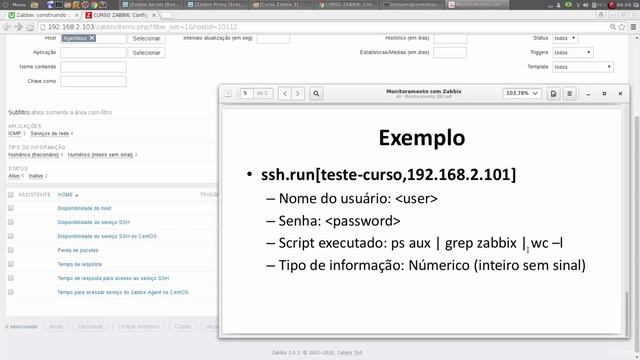
Task: Open the PDF viewer search tool
Action: [316, 93]
